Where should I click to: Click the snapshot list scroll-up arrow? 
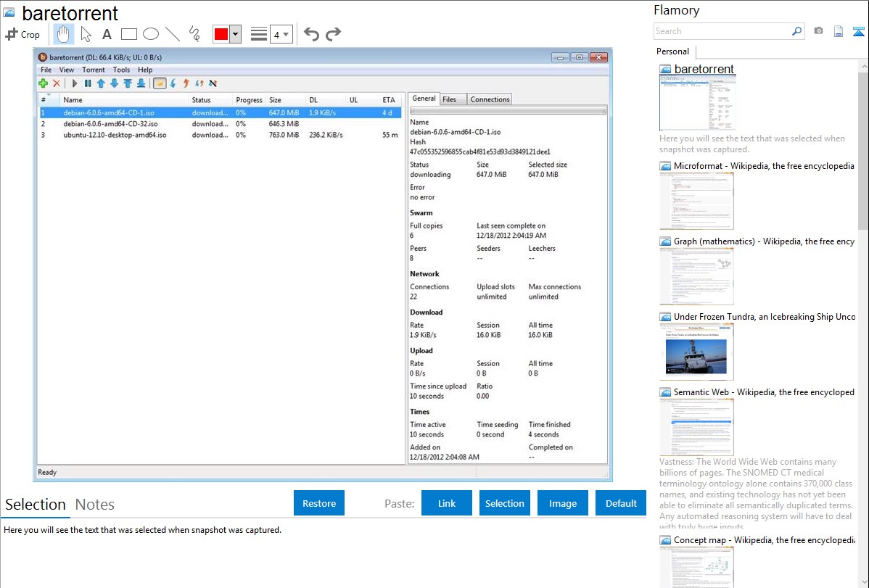tap(863, 66)
